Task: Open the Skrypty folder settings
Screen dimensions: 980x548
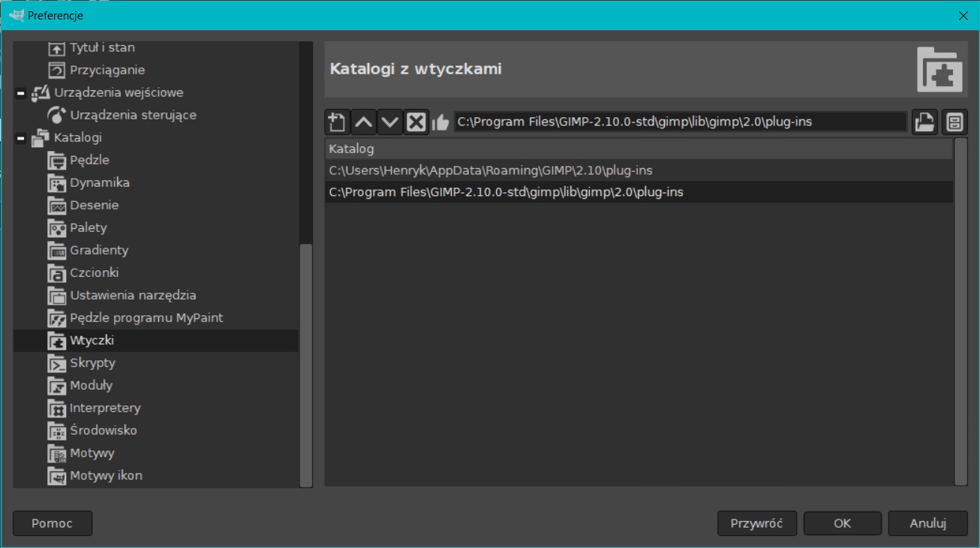Action: click(x=92, y=363)
